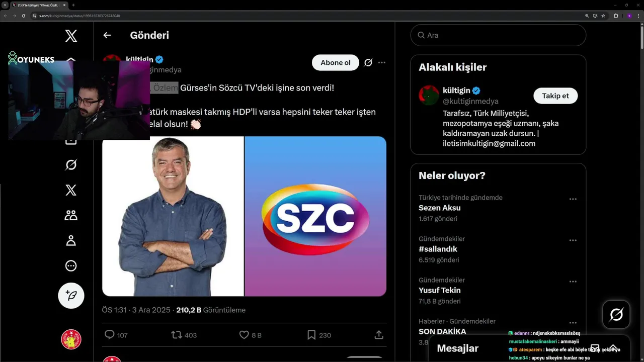The image size is (644, 362).
Task: Compose a new post with feather button
Action: (x=71, y=295)
